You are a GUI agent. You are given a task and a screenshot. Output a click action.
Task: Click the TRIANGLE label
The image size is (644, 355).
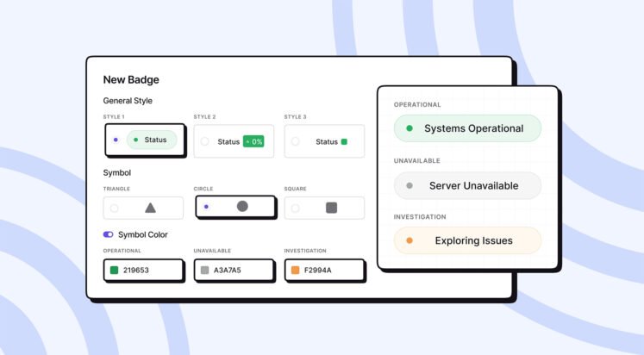(x=116, y=189)
